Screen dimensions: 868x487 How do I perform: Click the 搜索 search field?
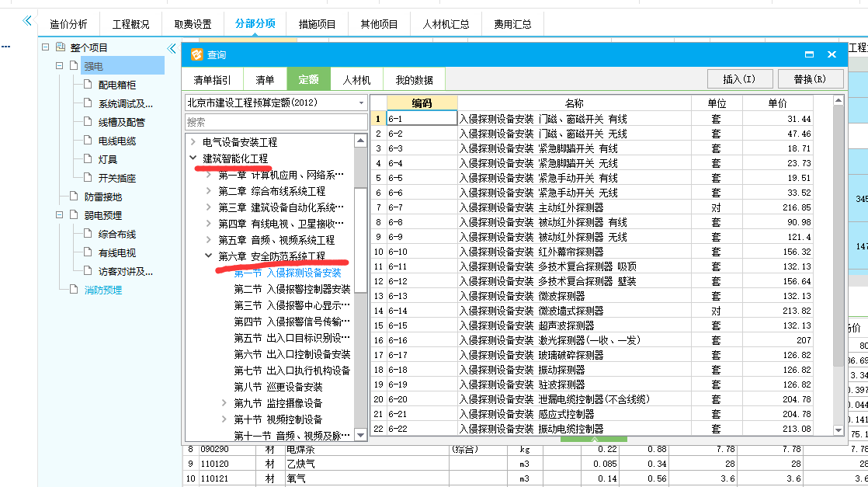click(x=276, y=122)
